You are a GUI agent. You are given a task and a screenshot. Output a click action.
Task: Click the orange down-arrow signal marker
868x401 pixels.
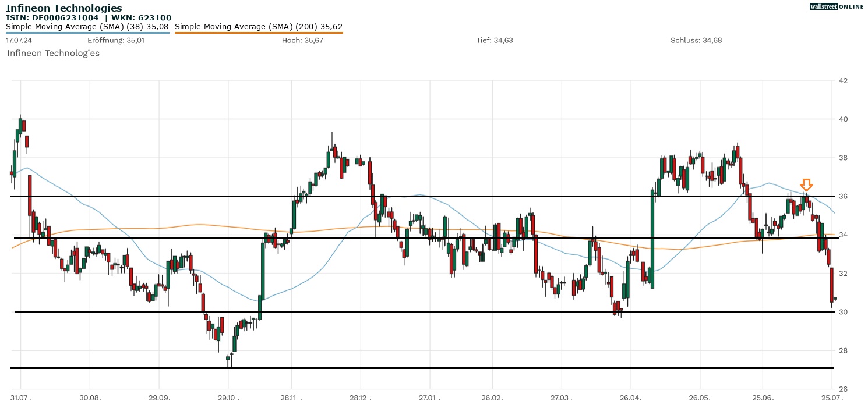coord(806,185)
